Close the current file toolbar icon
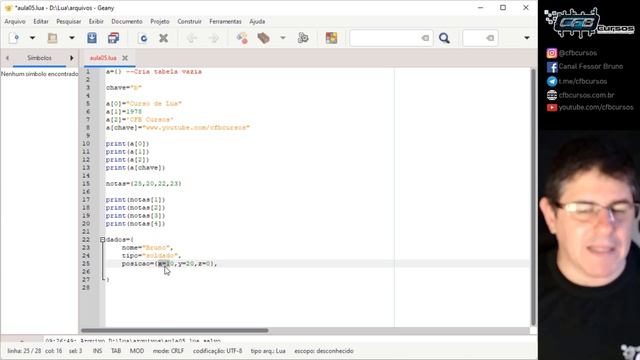640x360 pixels. coord(164,38)
